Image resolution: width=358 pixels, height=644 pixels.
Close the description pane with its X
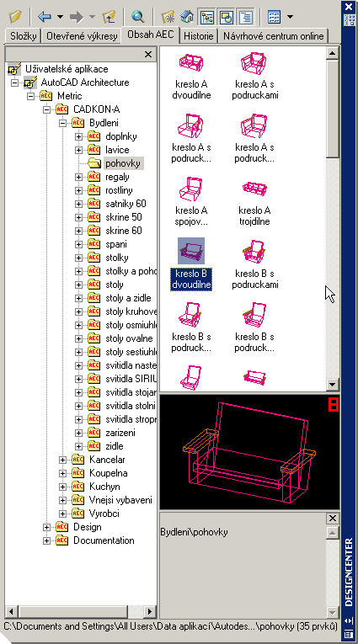coord(333,519)
